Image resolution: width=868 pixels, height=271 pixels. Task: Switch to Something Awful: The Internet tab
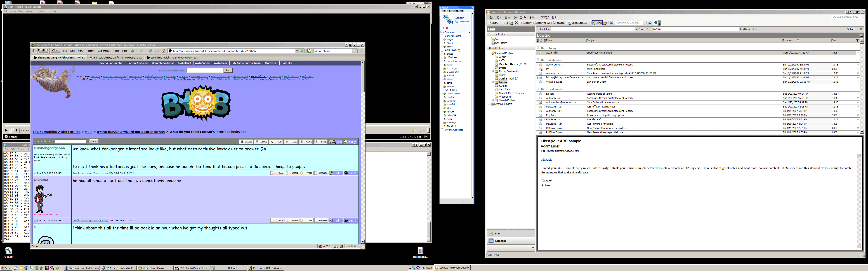172,58
